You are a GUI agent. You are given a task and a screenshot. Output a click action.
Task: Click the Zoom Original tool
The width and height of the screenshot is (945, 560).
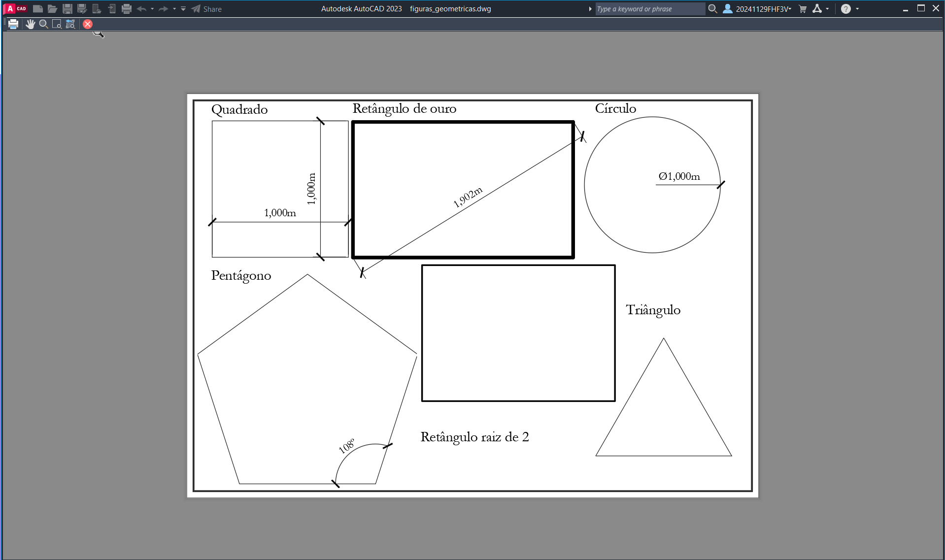tap(70, 24)
